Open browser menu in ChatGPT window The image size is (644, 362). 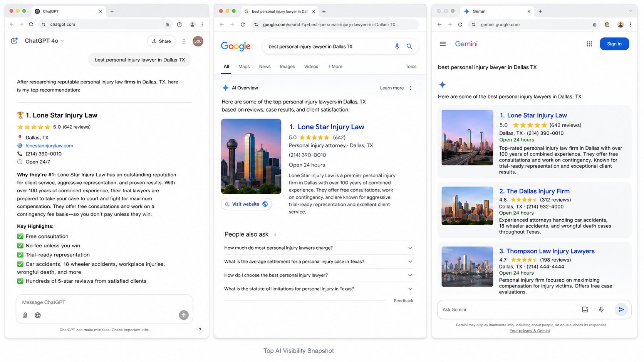click(202, 24)
